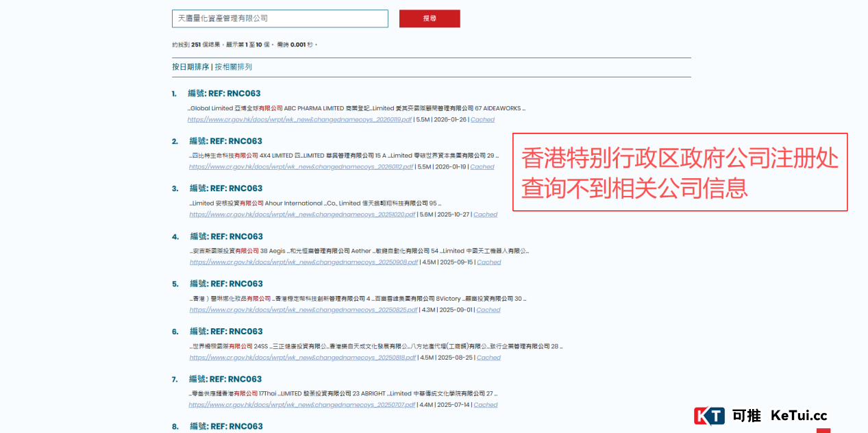Sort results via 按日期排序 link

point(190,67)
